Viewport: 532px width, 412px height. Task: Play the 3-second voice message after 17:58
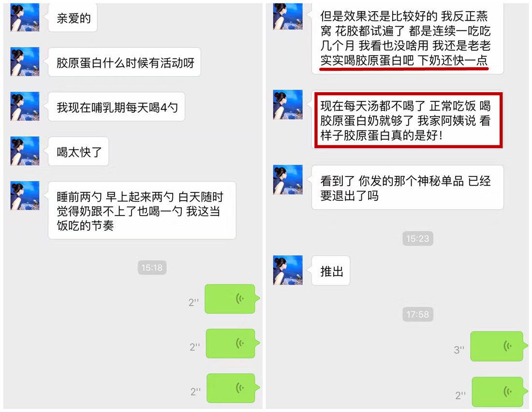click(x=499, y=347)
